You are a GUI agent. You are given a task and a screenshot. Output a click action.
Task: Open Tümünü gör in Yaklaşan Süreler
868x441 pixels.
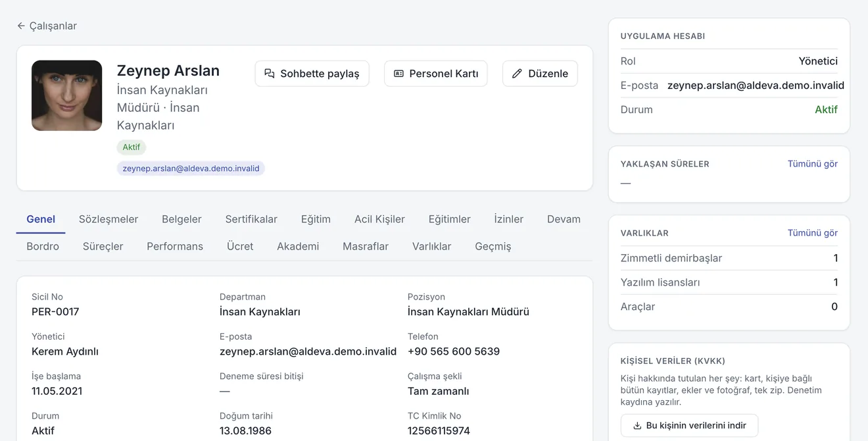pyautogui.click(x=813, y=164)
